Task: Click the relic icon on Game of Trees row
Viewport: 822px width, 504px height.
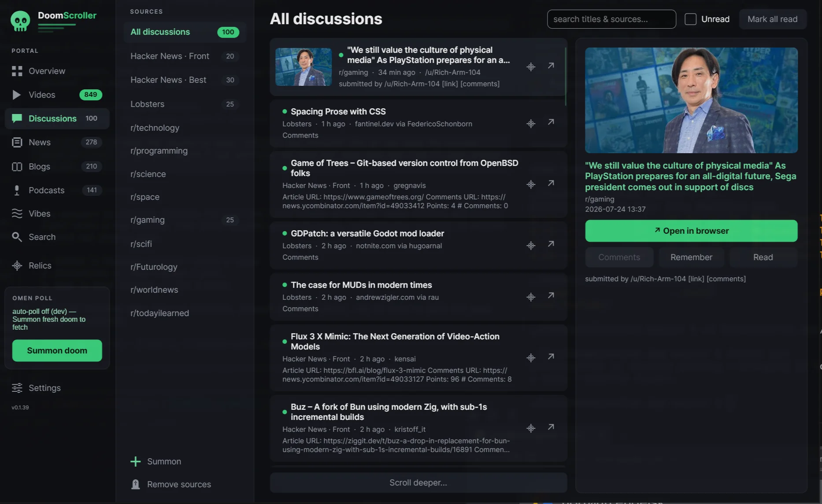Action: click(x=531, y=184)
